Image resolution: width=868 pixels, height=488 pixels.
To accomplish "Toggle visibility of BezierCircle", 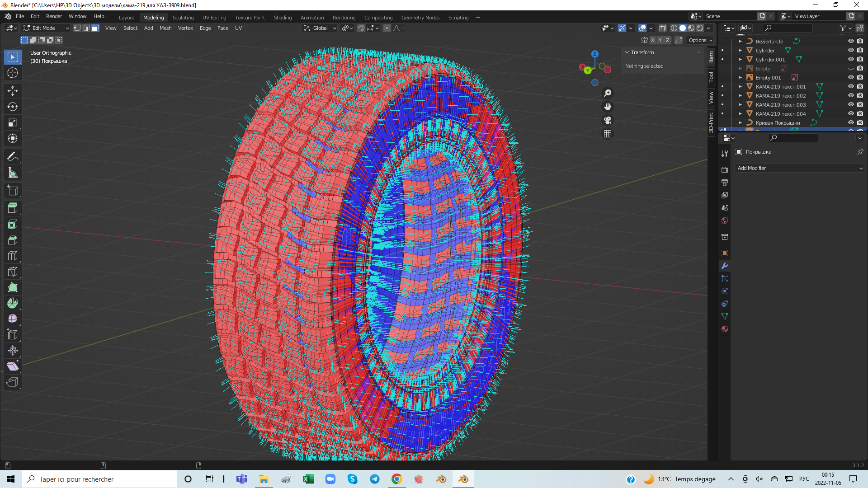I will coord(850,41).
